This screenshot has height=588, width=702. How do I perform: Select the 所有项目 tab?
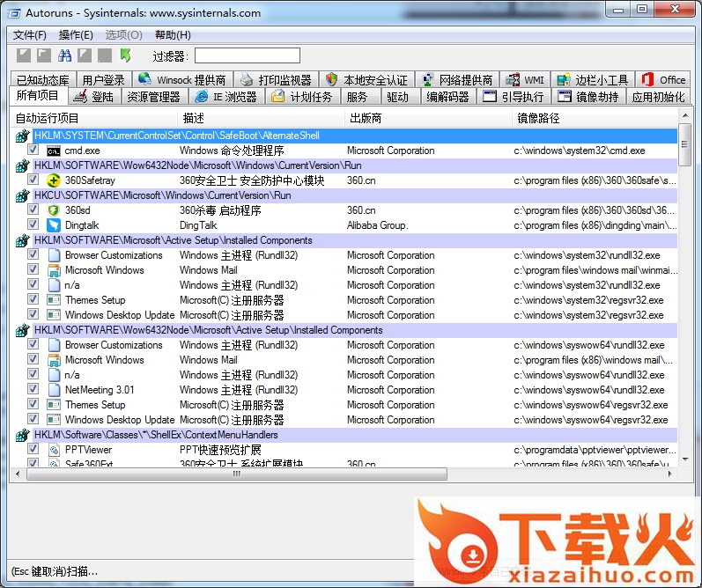pos(38,95)
